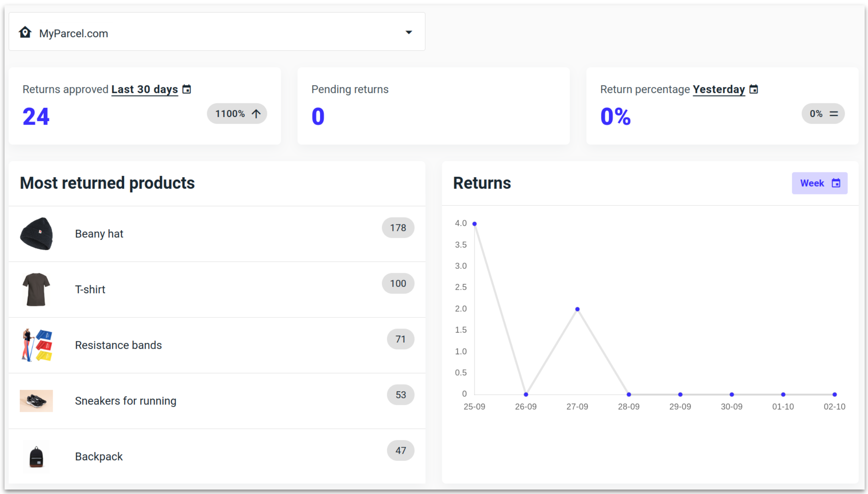Click the chart data point on 27-09
Viewport: 868px width, 494px height.
pos(578,308)
